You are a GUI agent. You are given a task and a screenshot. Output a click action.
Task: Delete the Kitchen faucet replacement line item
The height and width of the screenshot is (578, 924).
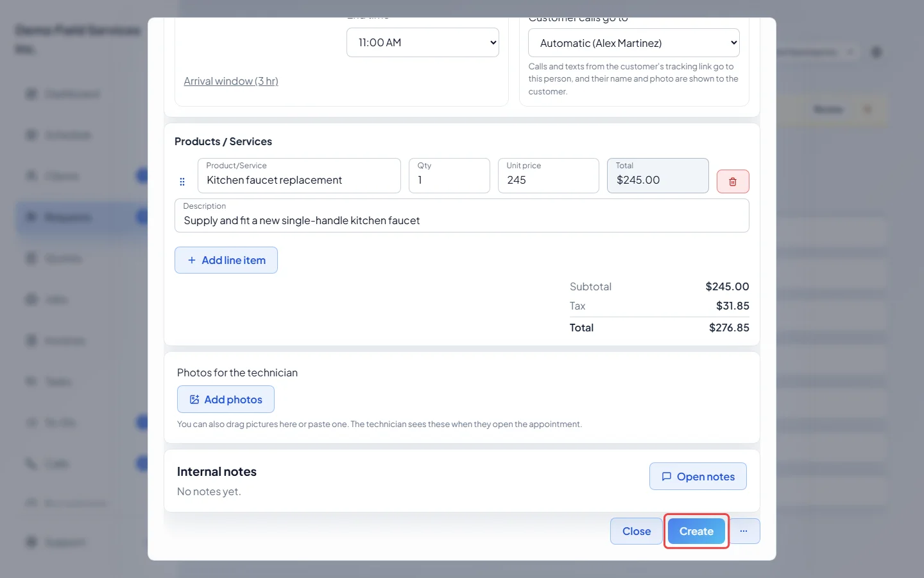point(733,182)
